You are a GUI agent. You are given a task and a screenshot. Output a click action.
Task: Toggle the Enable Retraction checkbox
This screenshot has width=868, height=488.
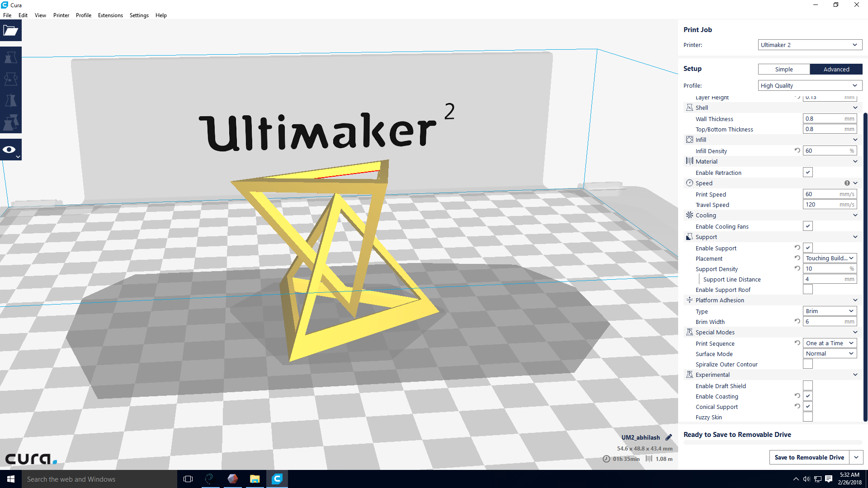(x=808, y=172)
